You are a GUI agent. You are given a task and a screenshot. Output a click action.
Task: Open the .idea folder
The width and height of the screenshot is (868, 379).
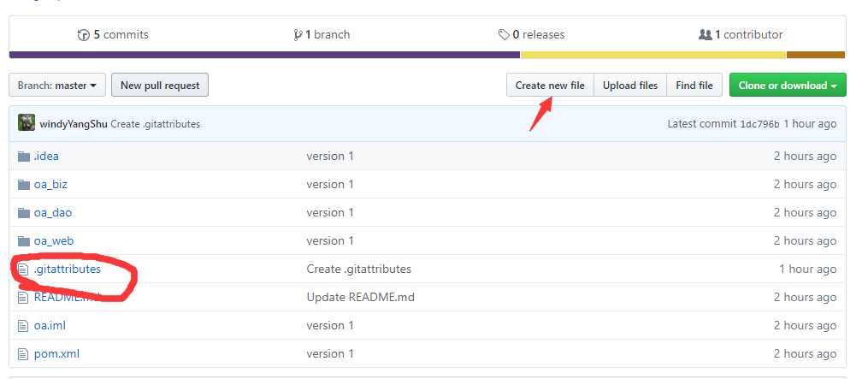(46, 157)
